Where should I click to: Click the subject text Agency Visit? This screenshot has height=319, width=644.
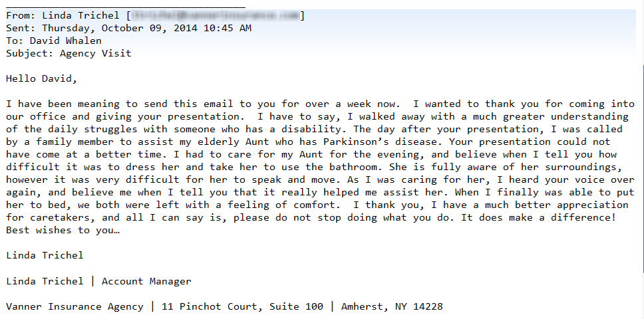pos(95,53)
